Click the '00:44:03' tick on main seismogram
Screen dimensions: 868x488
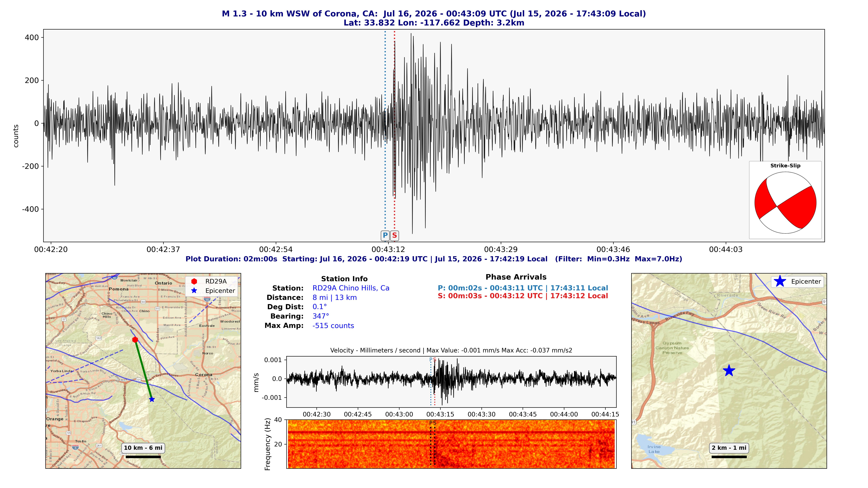[x=726, y=250]
